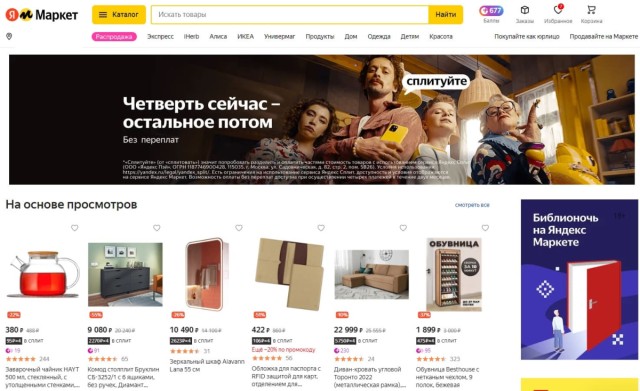Open the mirror cabinet Alavann product image
The height and width of the screenshot is (391, 640).
coord(207,274)
